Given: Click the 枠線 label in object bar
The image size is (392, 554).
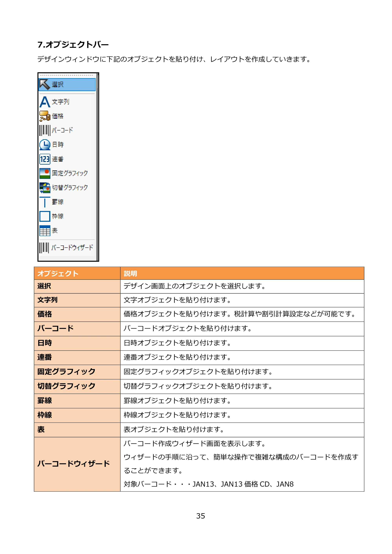Looking at the screenshot, I should click(x=58, y=216).
